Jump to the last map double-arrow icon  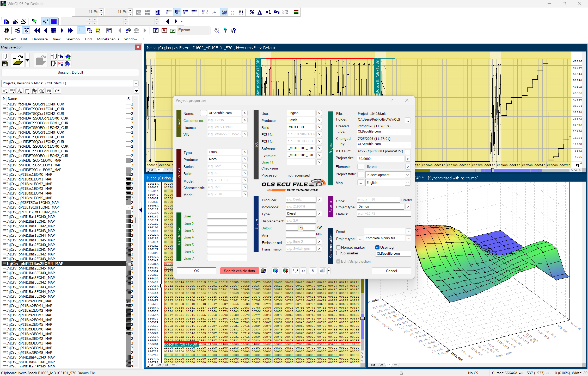pos(70,30)
